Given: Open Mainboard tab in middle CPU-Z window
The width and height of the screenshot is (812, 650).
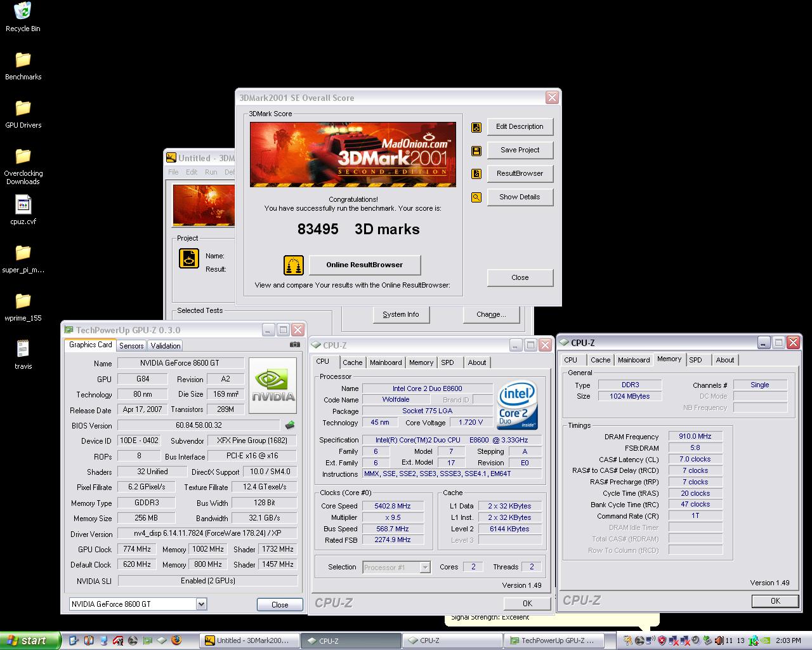Looking at the screenshot, I should [386, 362].
